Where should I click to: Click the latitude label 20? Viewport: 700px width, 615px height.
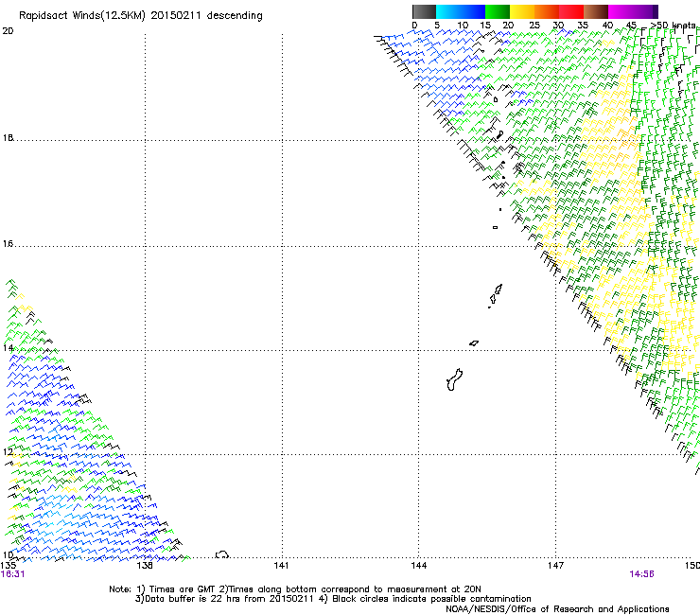pos(8,31)
